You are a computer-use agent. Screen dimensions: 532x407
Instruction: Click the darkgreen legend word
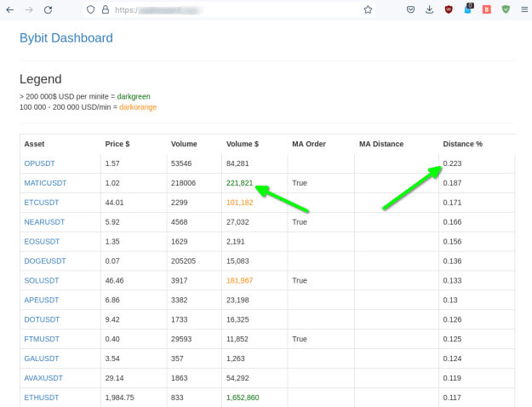[134, 96]
